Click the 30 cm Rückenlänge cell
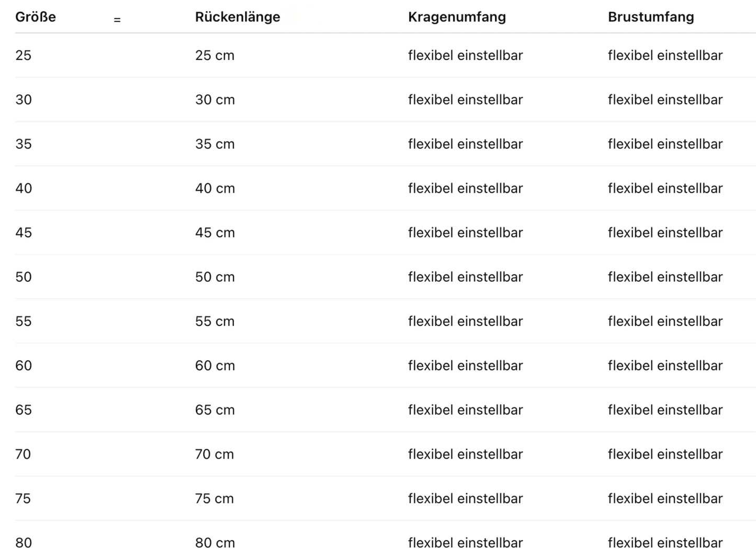The height and width of the screenshot is (558, 756). pos(215,100)
